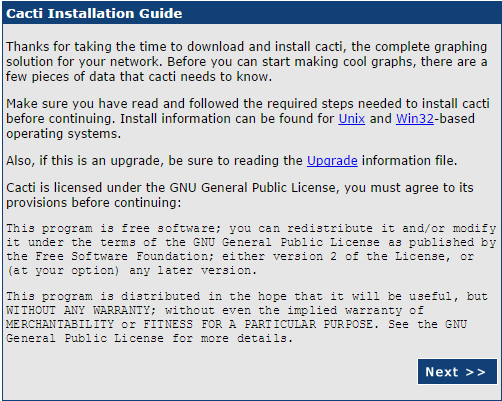Screen dimensions: 502x401
Task: Click the Next >> button
Action: click(457, 372)
